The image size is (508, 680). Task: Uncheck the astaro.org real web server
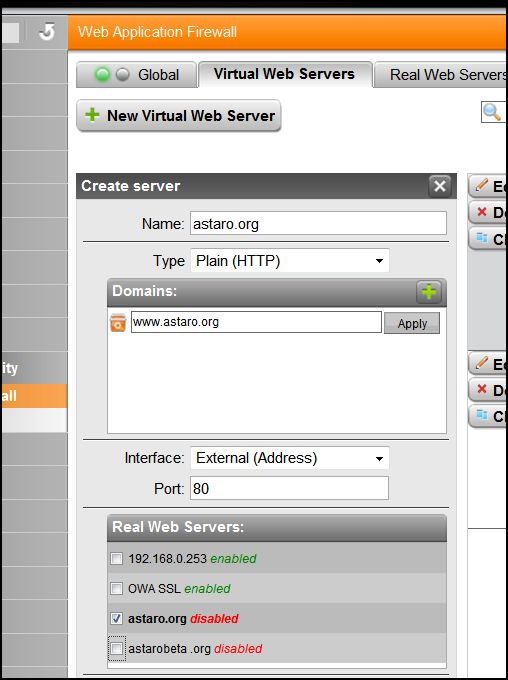(x=116, y=618)
